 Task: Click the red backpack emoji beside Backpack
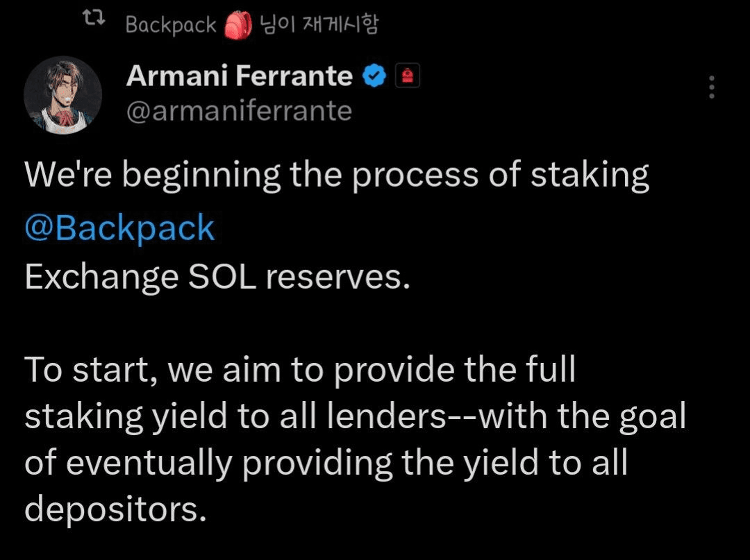pyautogui.click(x=238, y=25)
